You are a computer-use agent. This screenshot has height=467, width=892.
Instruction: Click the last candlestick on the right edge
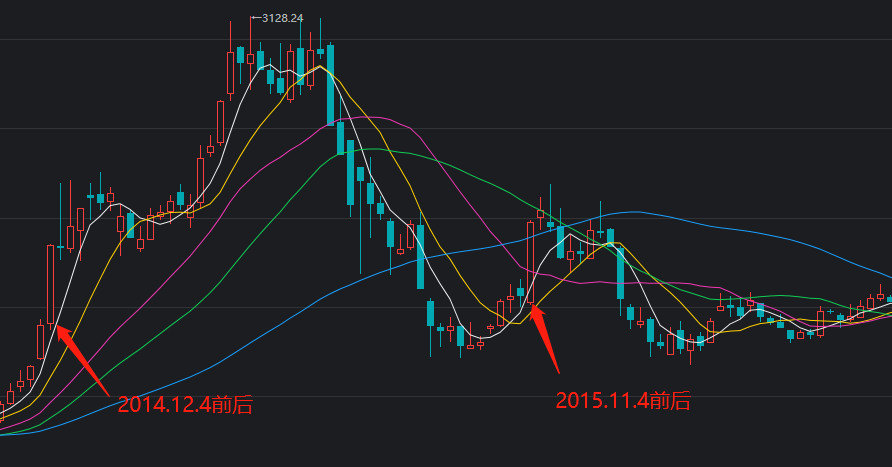[x=889, y=298]
